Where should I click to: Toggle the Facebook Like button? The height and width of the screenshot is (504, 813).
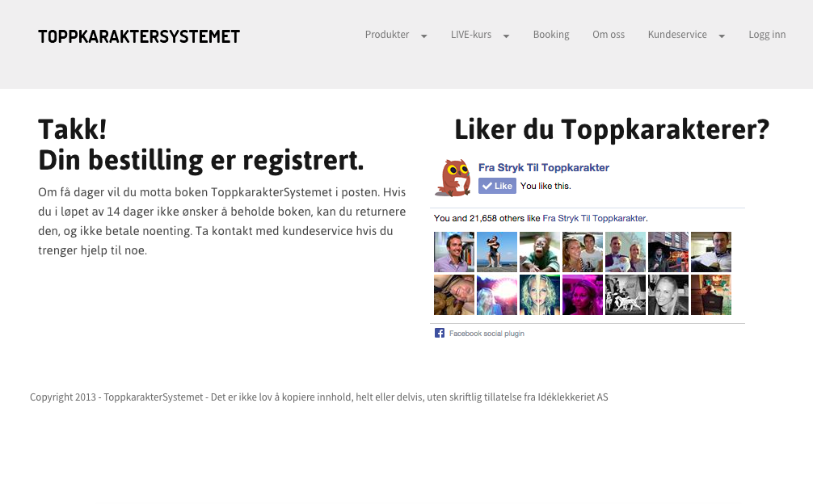[497, 186]
